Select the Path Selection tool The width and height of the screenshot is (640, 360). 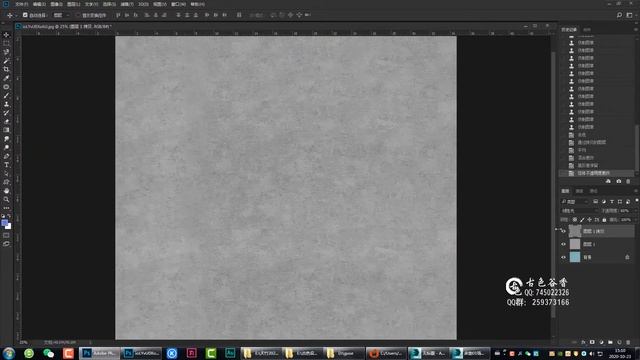point(6,173)
